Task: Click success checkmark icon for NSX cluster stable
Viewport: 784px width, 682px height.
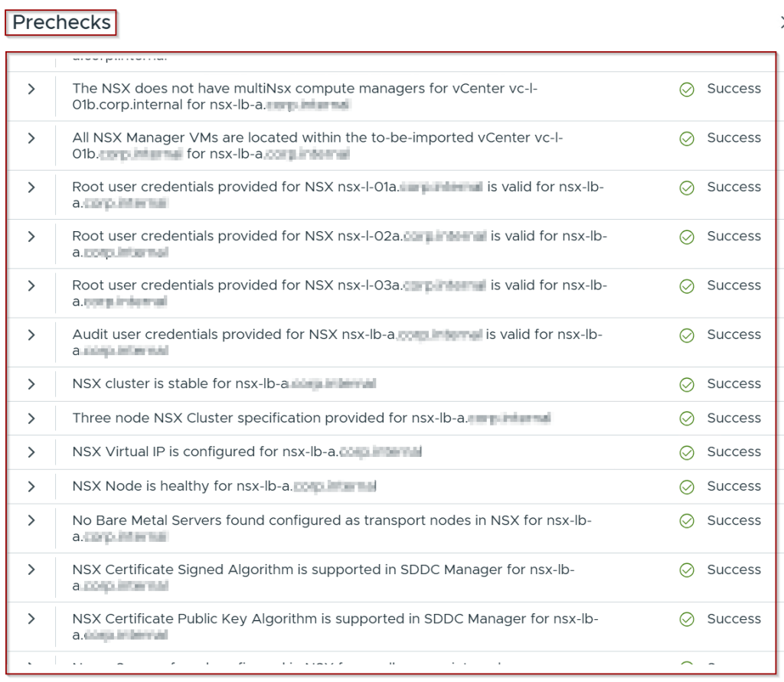Action: (x=687, y=384)
